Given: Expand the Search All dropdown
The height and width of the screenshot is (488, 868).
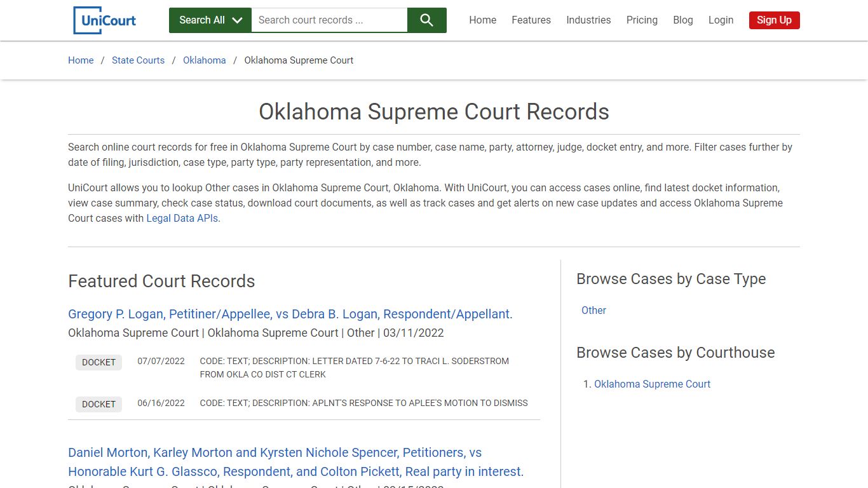Looking at the screenshot, I should (210, 20).
